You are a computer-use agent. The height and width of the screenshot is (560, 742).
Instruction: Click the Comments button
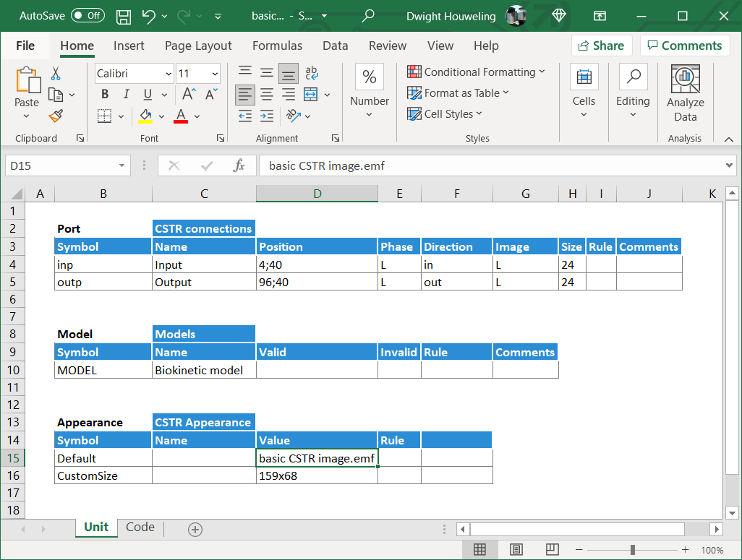(x=684, y=46)
